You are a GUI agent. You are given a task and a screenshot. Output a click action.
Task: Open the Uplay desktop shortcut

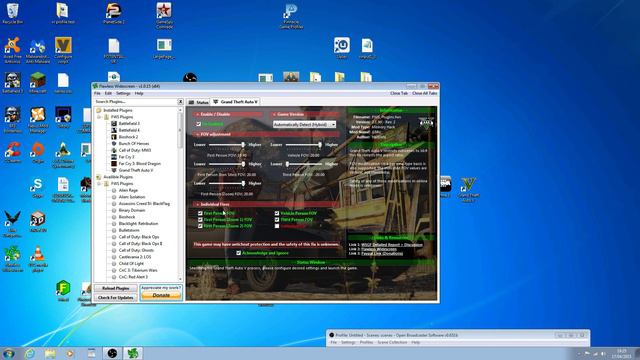click(x=342, y=48)
